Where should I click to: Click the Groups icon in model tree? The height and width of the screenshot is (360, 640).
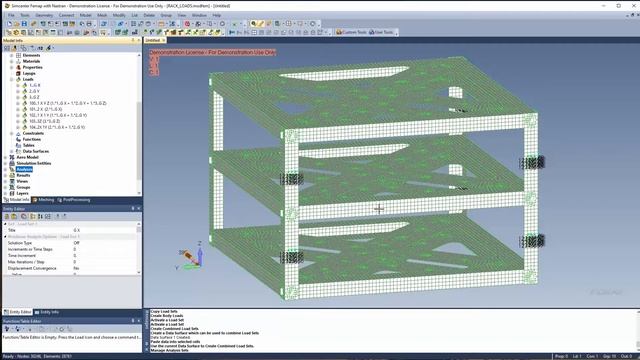point(12,187)
